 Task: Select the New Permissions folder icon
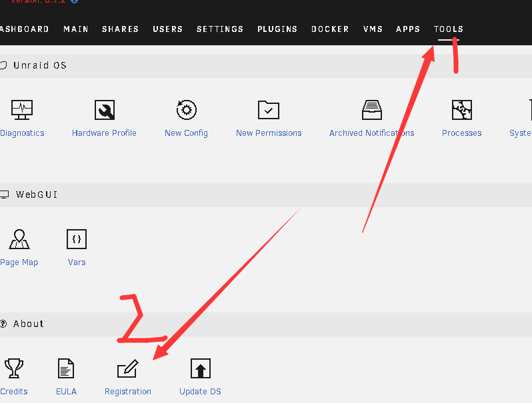tap(269, 110)
